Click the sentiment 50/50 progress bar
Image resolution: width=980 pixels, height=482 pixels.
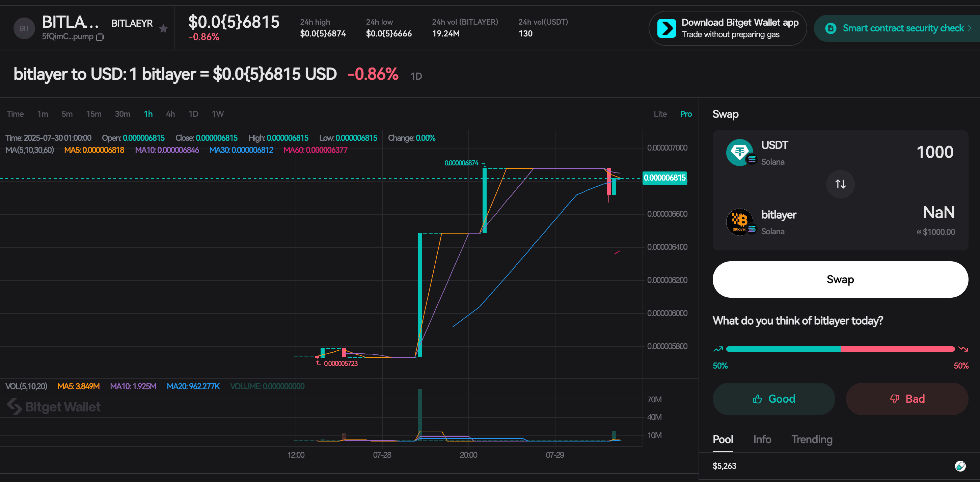tap(840, 349)
